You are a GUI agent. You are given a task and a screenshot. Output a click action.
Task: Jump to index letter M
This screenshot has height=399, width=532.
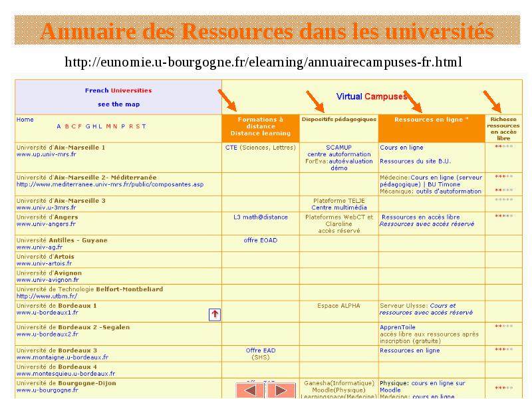pos(108,126)
